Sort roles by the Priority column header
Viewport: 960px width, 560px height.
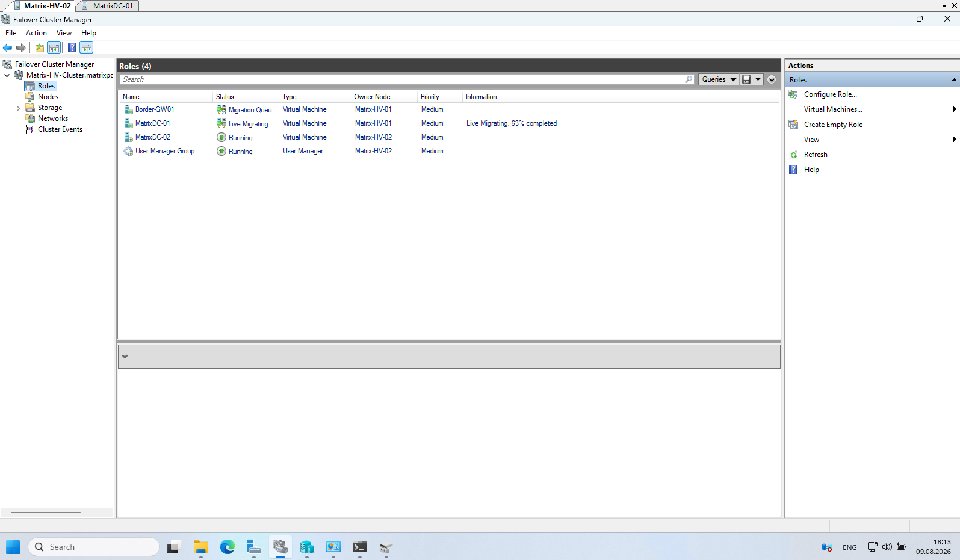pos(440,97)
